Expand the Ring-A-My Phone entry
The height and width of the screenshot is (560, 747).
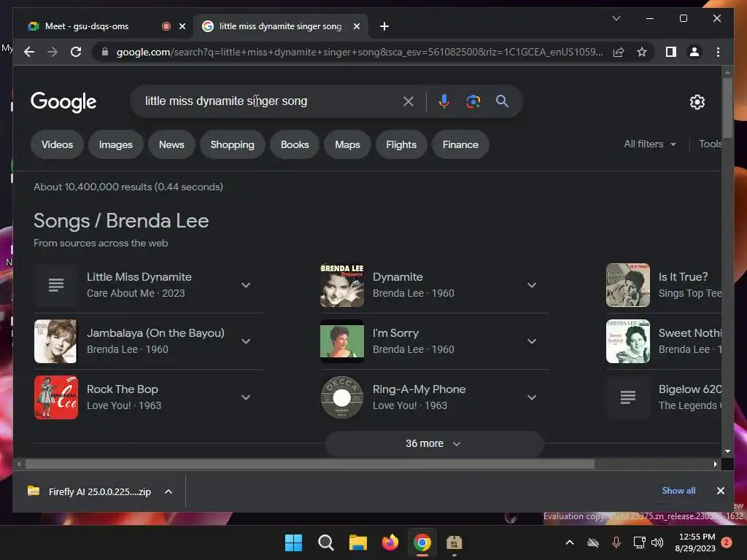[532, 397]
